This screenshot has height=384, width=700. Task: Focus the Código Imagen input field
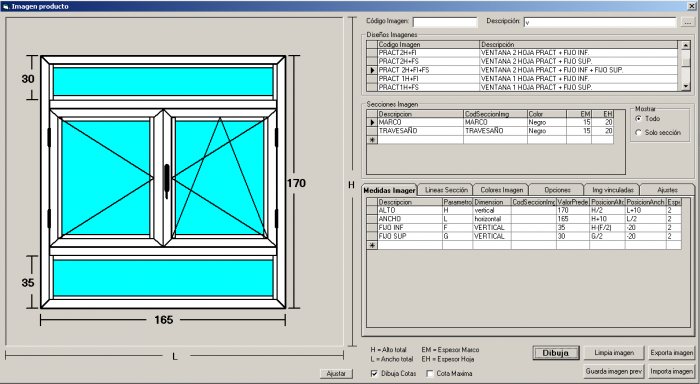[445, 22]
